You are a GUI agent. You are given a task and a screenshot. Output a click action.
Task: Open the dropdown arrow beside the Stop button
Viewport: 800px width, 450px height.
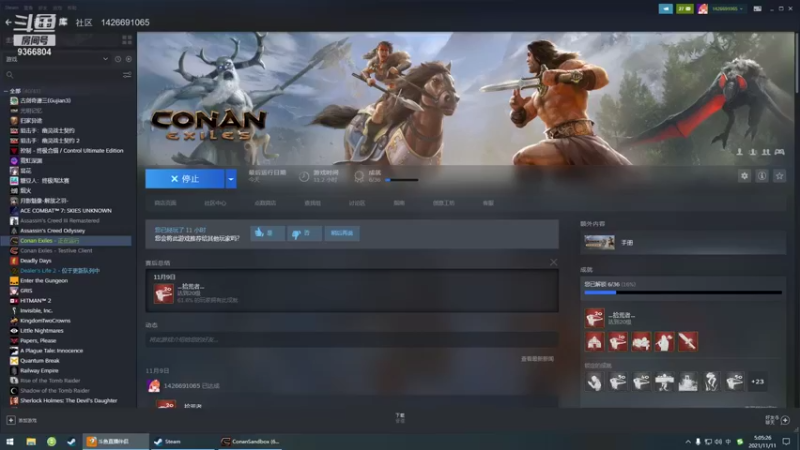pos(231,179)
